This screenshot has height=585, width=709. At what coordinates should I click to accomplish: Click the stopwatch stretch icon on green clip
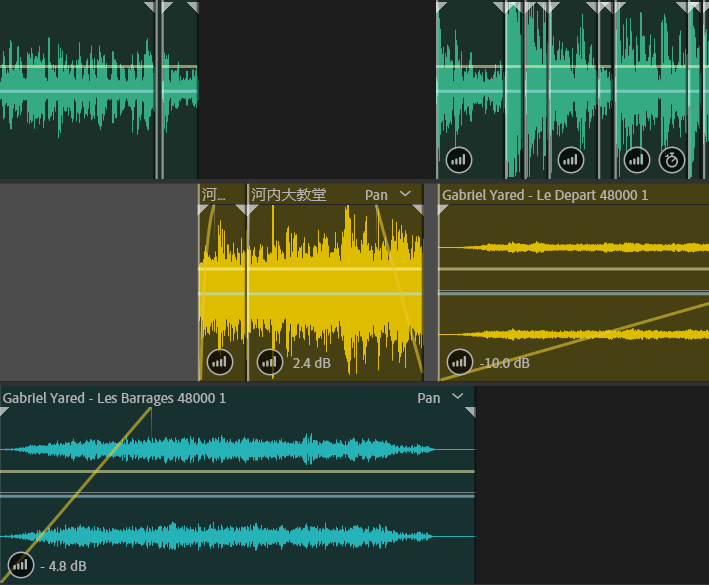tap(672, 159)
